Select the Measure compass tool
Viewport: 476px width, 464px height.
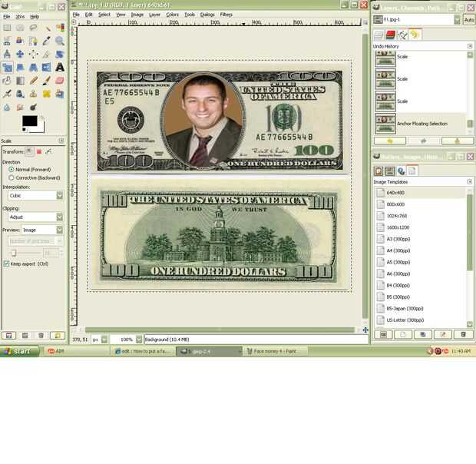[x=7, y=54]
